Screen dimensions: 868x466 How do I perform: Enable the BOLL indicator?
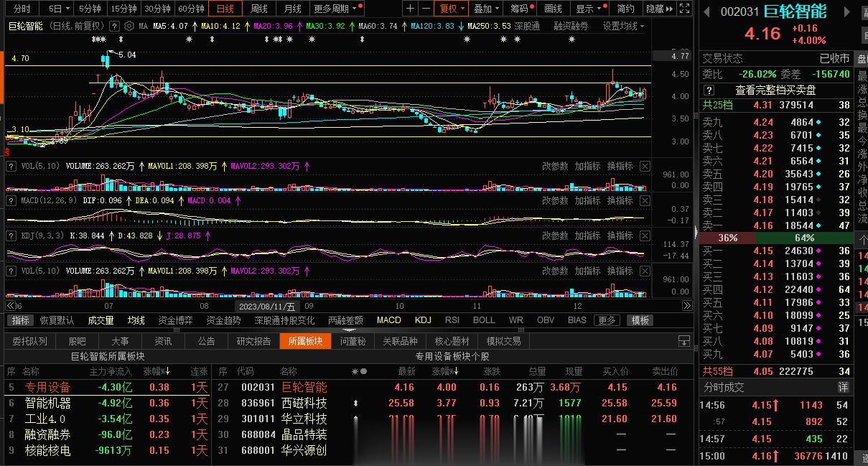(x=484, y=320)
